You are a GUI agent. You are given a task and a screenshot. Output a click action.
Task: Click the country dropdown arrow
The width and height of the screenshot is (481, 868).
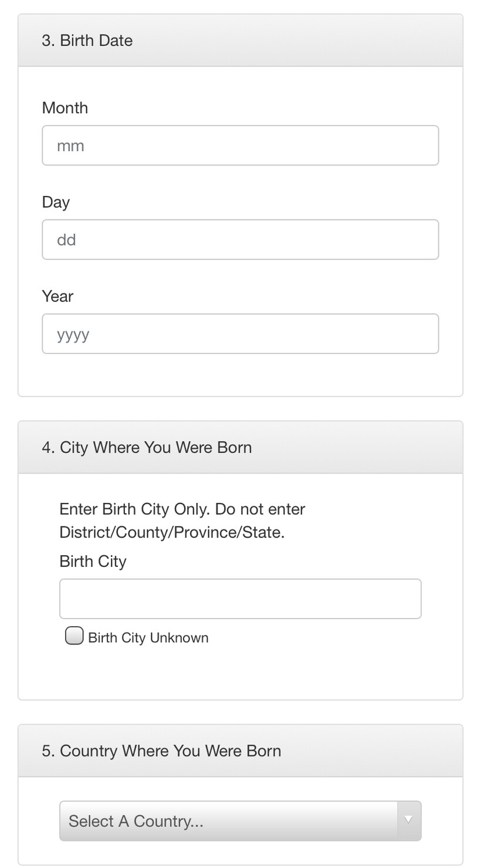(409, 820)
